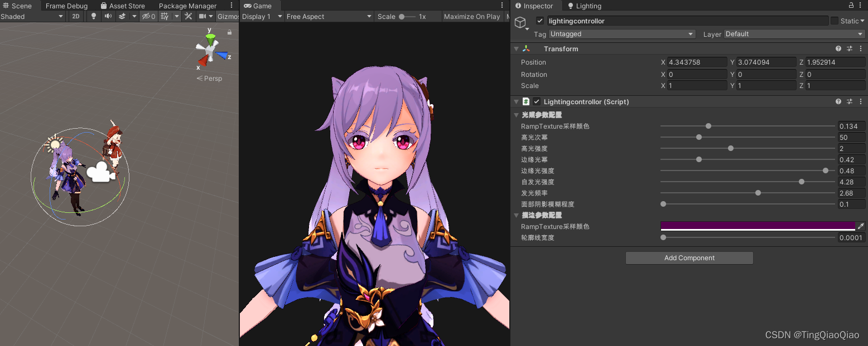
Task: Open the Lightingcontrollor script three-dot menu
Action: (x=861, y=102)
